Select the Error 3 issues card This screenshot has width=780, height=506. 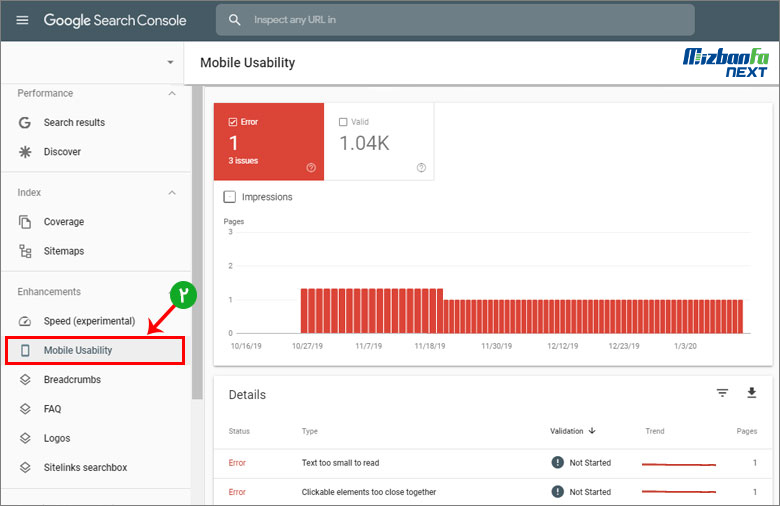coord(269,142)
